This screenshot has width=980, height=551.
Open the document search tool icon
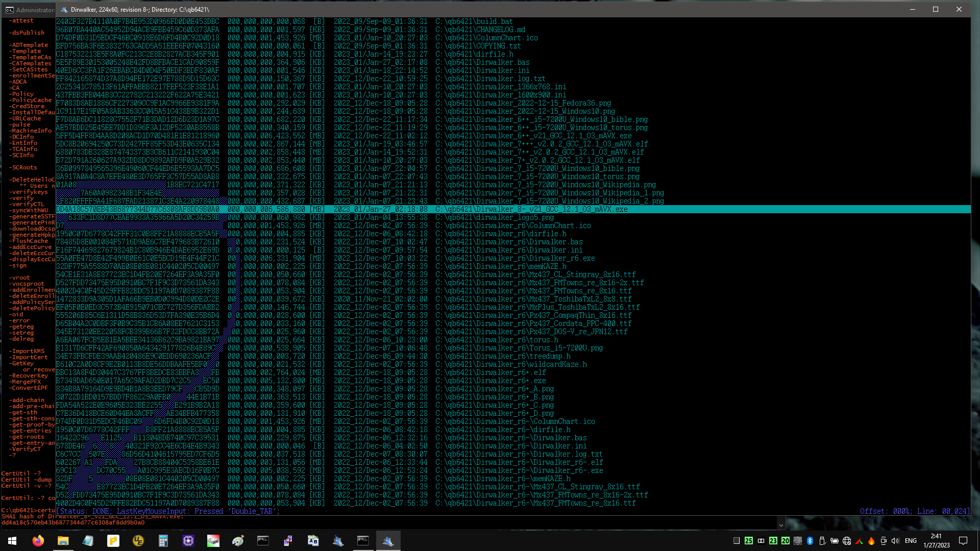288,541
